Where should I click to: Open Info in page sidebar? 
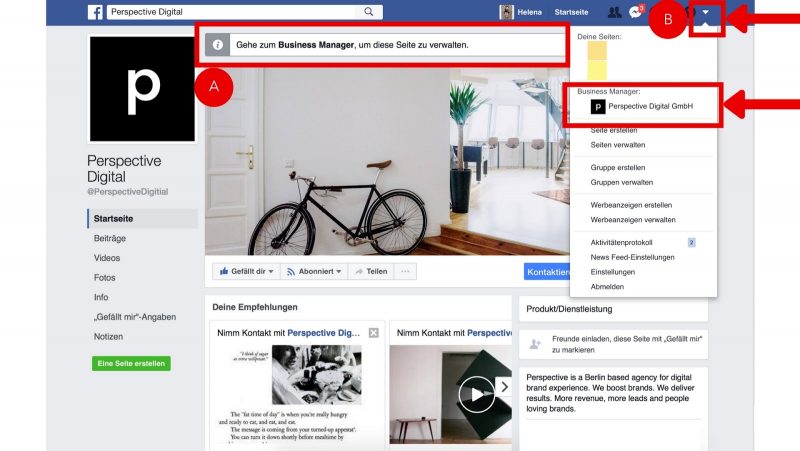click(101, 297)
